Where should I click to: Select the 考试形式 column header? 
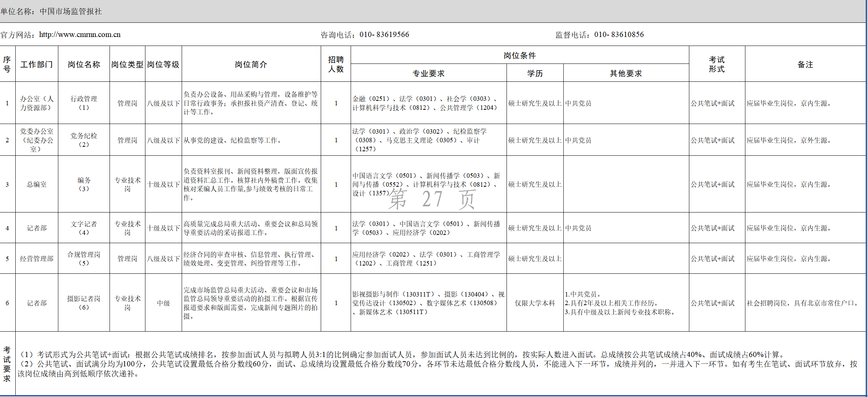coord(717,64)
